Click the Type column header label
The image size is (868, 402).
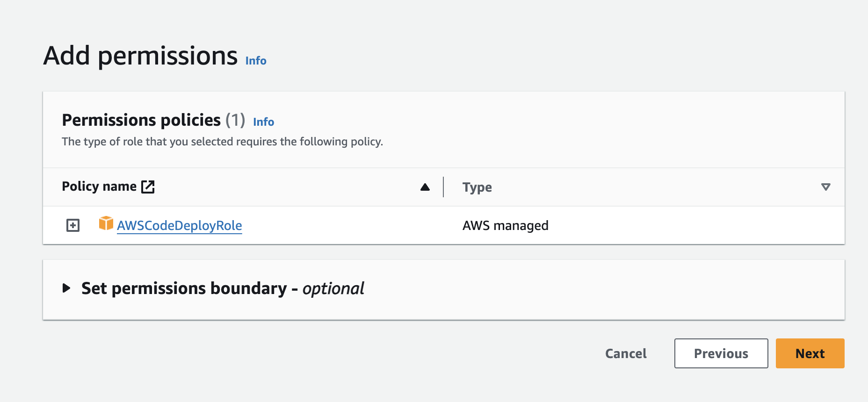coord(477,187)
